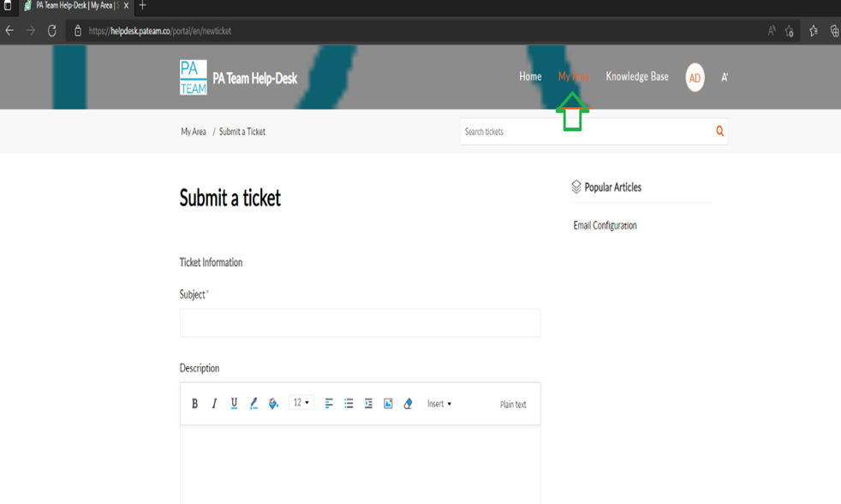This screenshot has width=841, height=504.
Task: Expand the font size 12 dropdown
Action: (301, 403)
